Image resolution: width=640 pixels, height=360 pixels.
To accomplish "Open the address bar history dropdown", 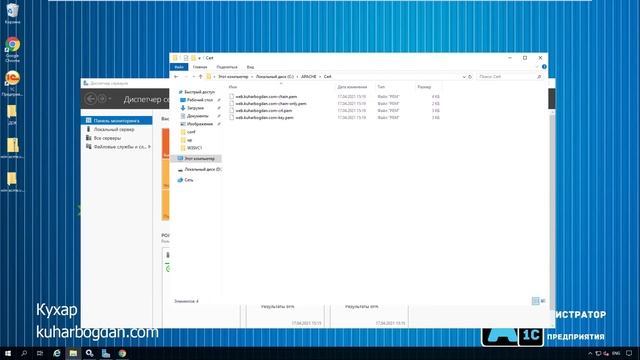I will pos(464,77).
